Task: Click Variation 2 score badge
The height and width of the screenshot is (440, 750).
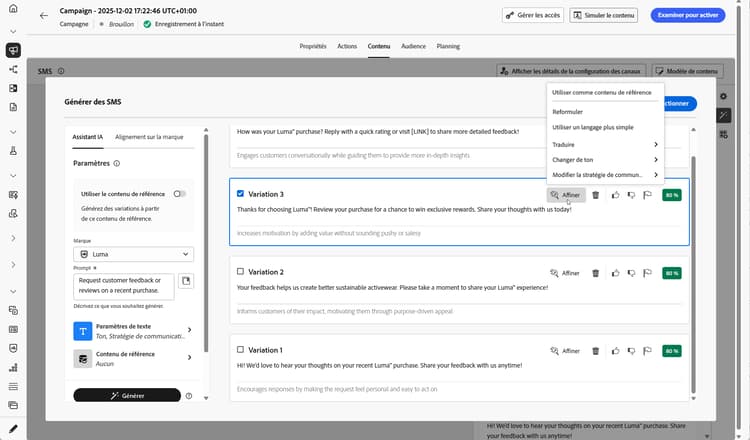Action: 672,273
